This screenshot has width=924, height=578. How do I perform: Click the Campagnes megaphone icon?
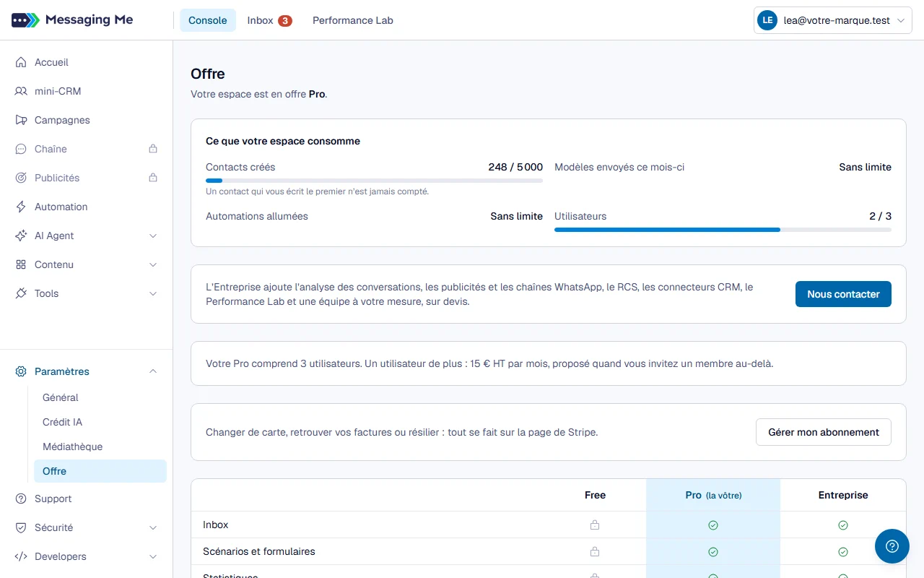(21, 120)
